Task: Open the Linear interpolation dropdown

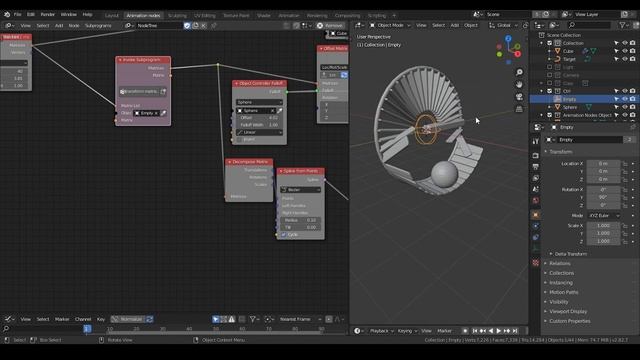Action: coord(259,132)
